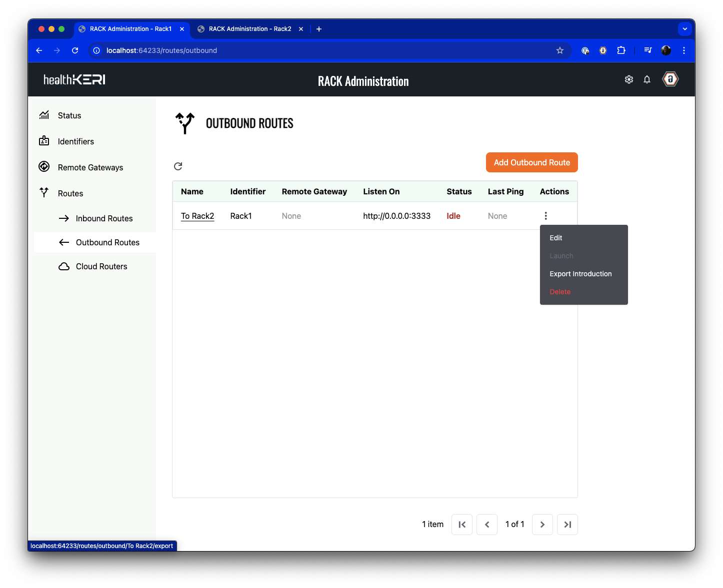Image resolution: width=723 pixels, height=588 pixels.
Task: Open the kebab actions menu for To Rack2
Action: [x=545, y=215]
